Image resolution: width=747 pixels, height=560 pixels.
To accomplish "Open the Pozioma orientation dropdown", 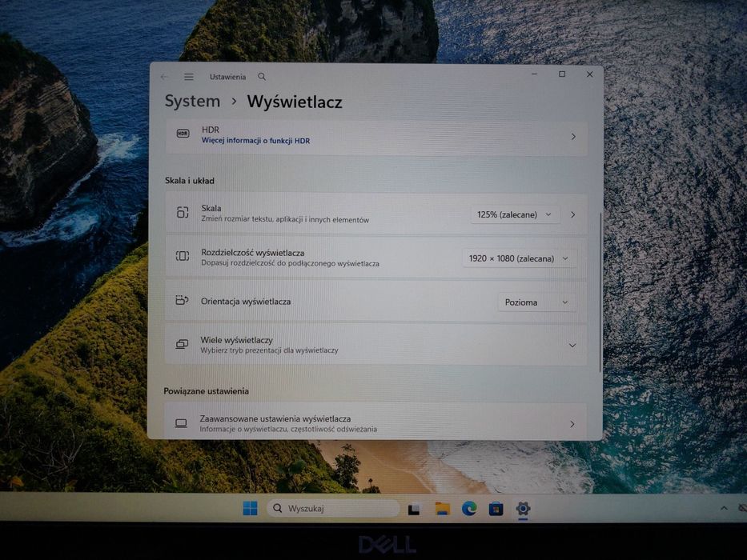I will pyautogui.click(x=537, y=302).
